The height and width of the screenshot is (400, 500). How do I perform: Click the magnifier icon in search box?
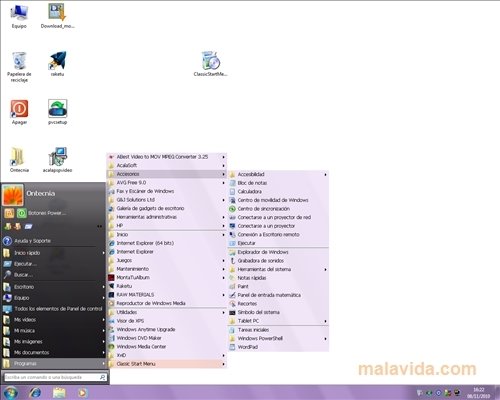103,377
